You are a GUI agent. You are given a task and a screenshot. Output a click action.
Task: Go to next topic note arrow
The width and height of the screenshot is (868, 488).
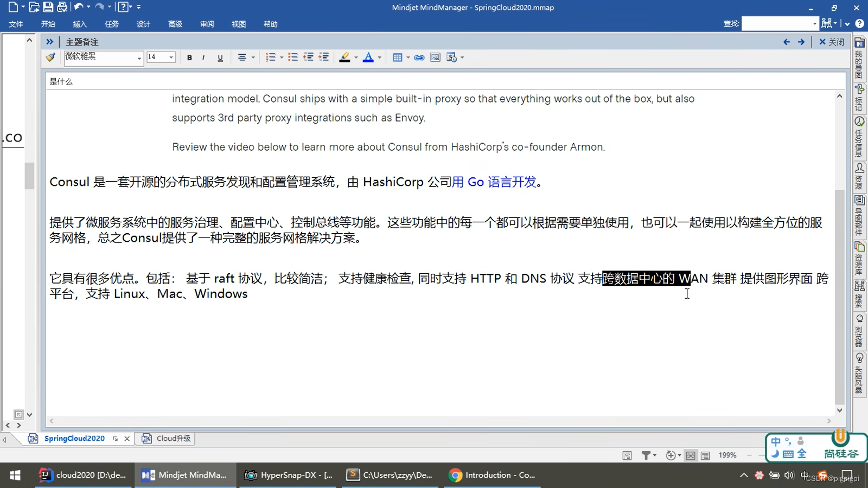801,42
